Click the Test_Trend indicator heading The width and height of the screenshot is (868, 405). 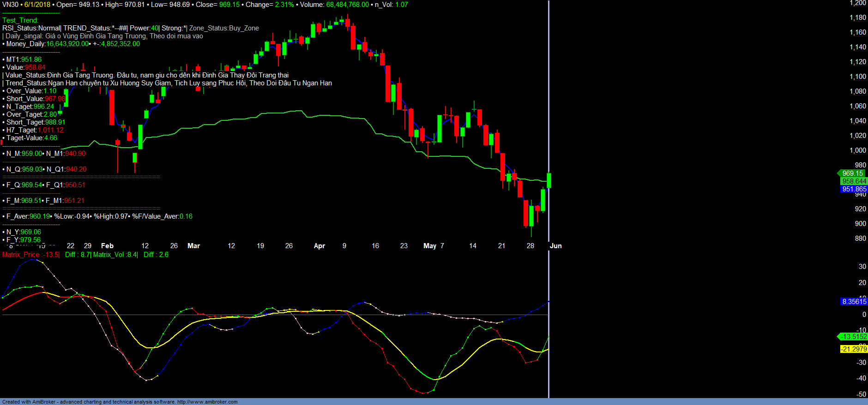click(20, 20)
